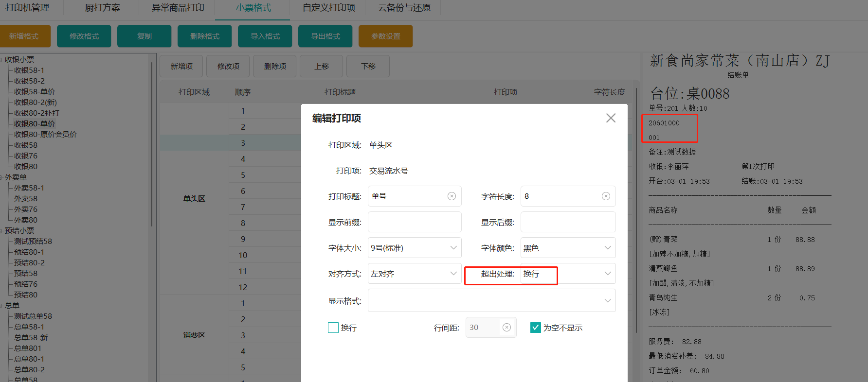This screenshot has height=382, width=868.
Task: Select 总单80-1 format
Action: tap(29, 359)
